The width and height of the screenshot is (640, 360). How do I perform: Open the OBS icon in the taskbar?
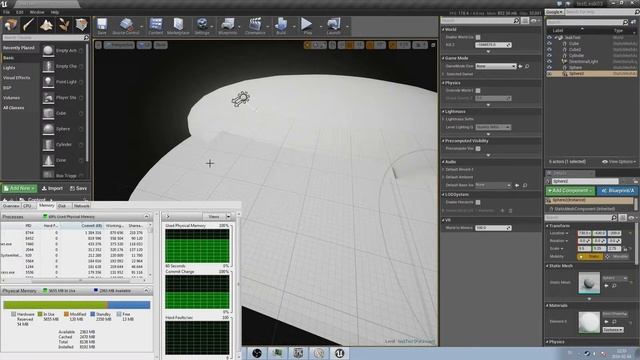click(257, 353)
